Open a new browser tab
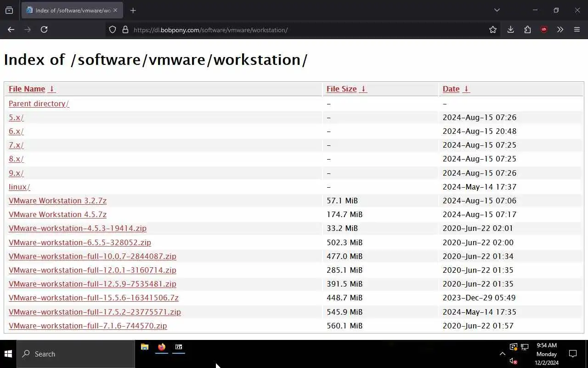Viewport: 588px width, 368px height. tap(133, 10)
